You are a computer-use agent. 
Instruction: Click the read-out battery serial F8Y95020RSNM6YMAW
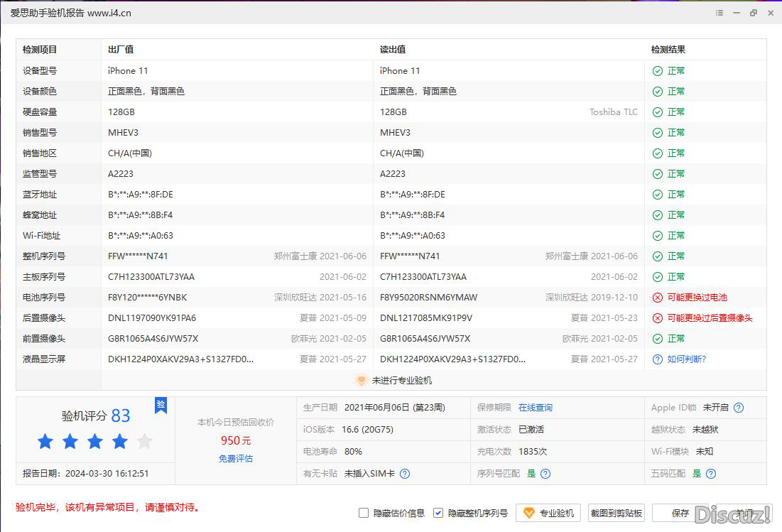pos(428,298)
